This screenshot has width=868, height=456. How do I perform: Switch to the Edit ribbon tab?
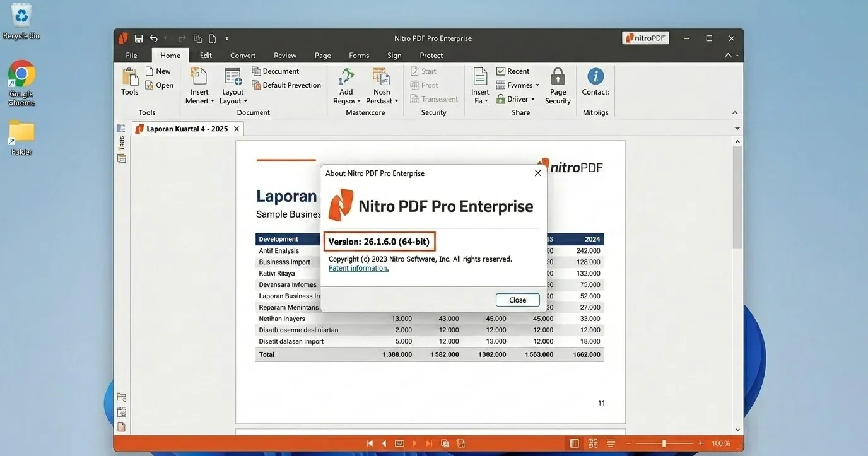(206, 56)
